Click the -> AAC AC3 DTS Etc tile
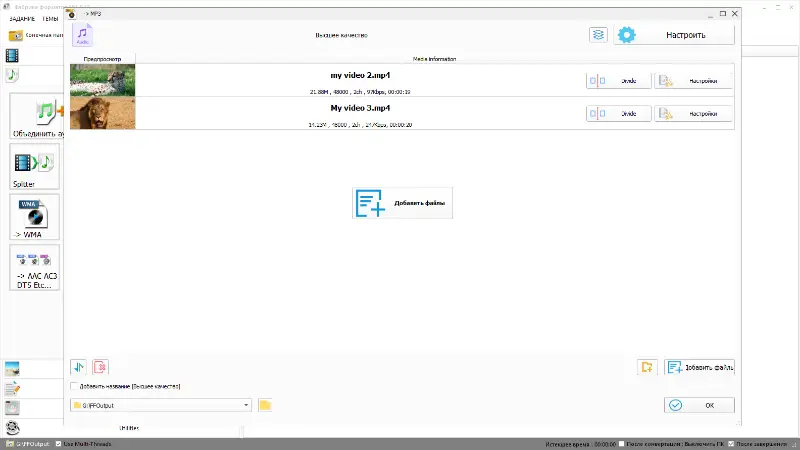Viewport: 800px width, 450px height. [x=35, y=267]
